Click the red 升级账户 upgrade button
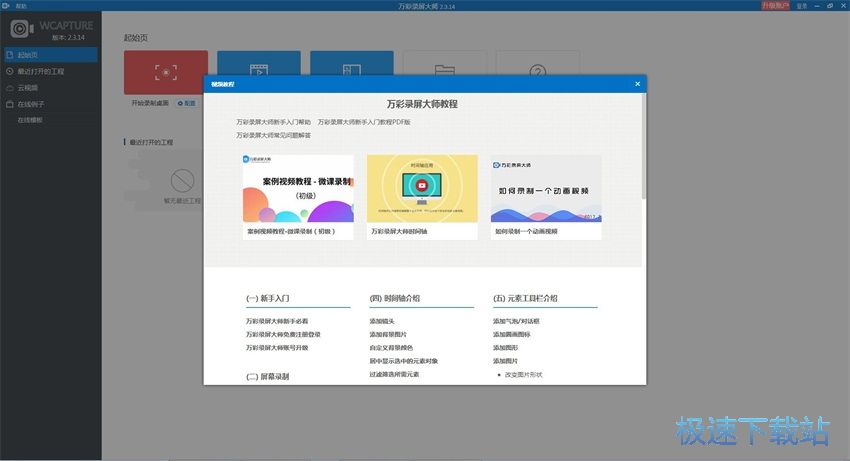Viewport: 850px width, 461px height. [775, 5]
